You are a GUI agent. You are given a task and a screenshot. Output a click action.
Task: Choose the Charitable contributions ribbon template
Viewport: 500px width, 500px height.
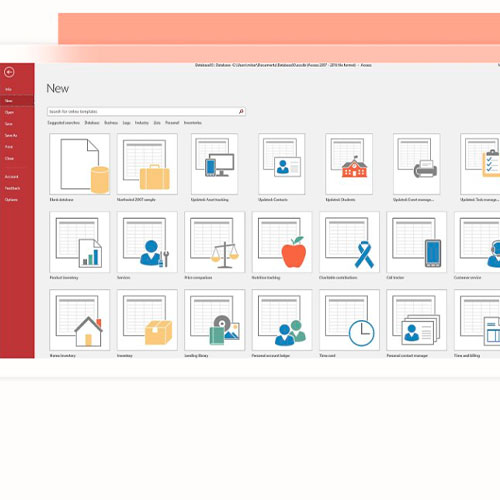tap(349, 242)
